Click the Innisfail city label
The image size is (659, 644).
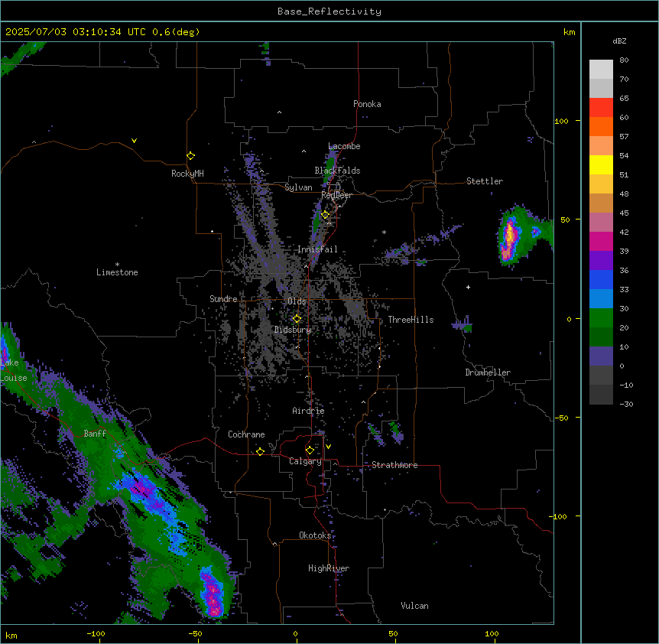(317, 249)
